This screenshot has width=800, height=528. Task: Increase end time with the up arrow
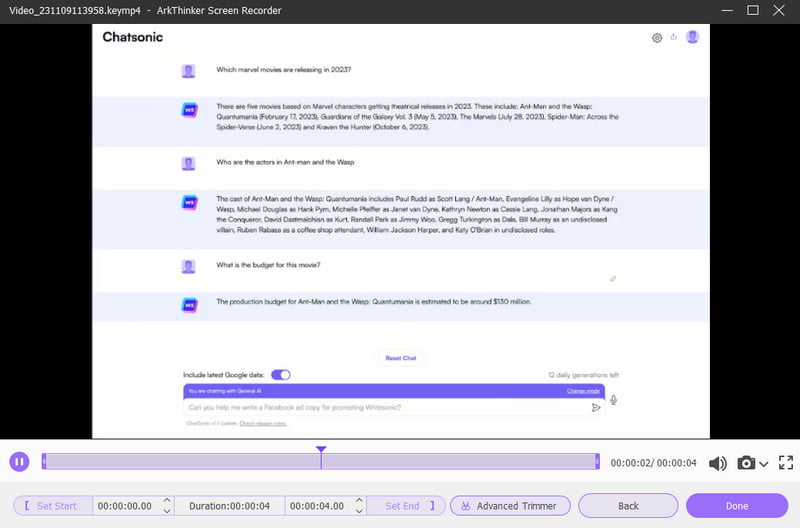tap(359, 500)
